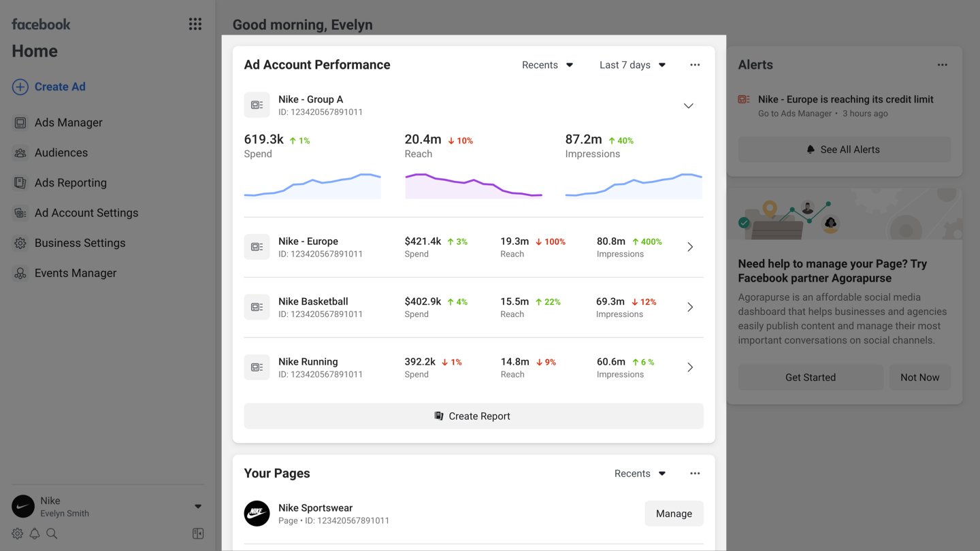The width and height of the screenshot is (980, 551).
Task: Open Alerts panel more options ellipsis
Action: click(x=942, y=65)
